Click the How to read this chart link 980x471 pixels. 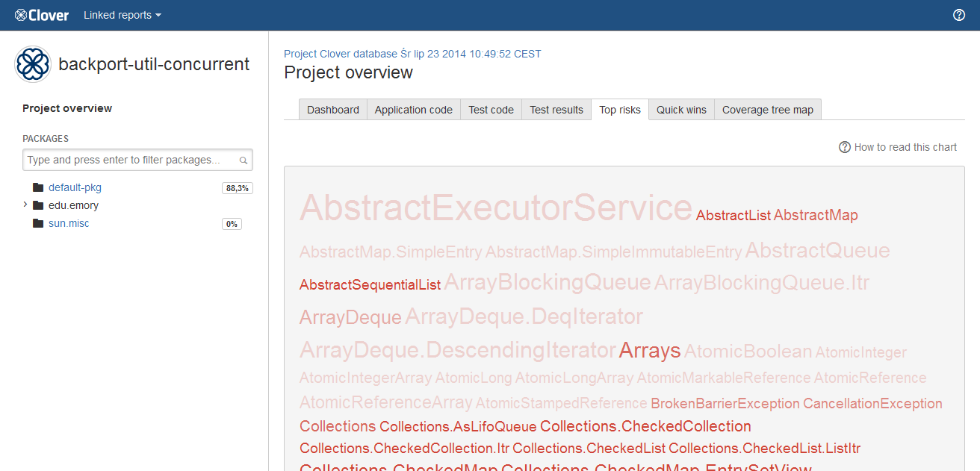905,147
